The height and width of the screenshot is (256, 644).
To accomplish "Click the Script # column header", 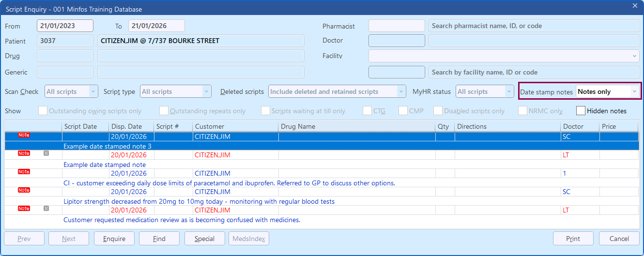I will tap(173, 126).
